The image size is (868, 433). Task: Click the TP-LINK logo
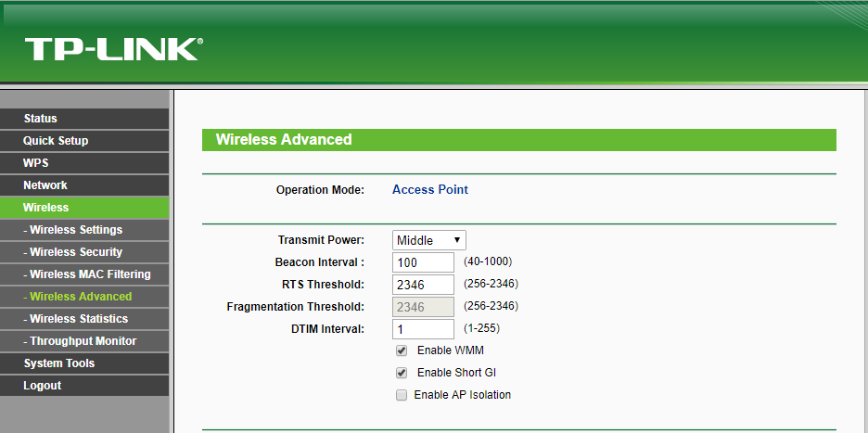click(x=114, y=49)
